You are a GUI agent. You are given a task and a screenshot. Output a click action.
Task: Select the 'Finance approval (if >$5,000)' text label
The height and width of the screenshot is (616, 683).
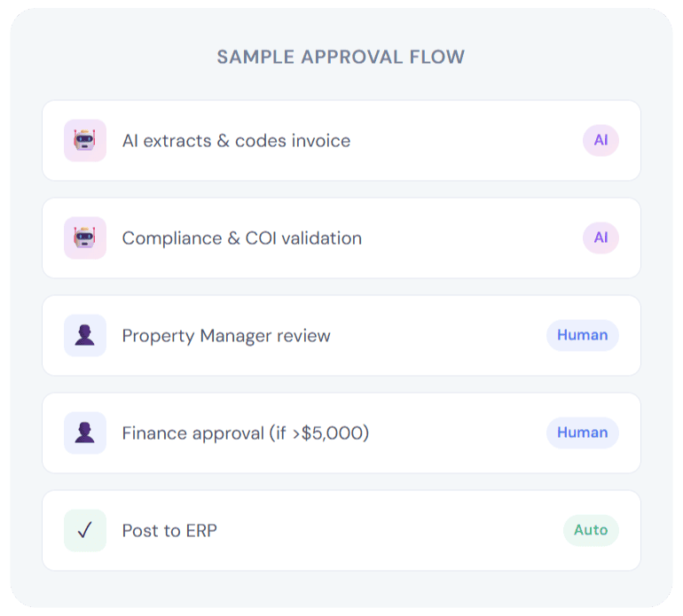(245, 433)
